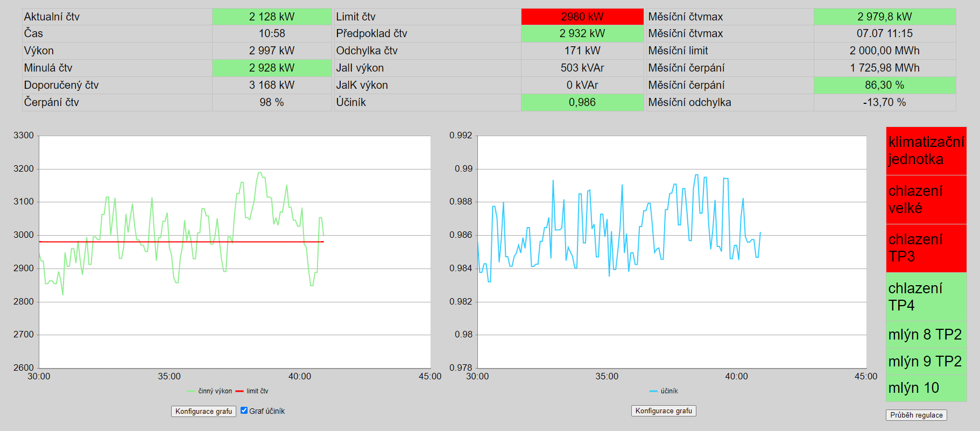
Task: Open Konfigurace grafu for the činný výkon chart
Action: coord(203,411)
